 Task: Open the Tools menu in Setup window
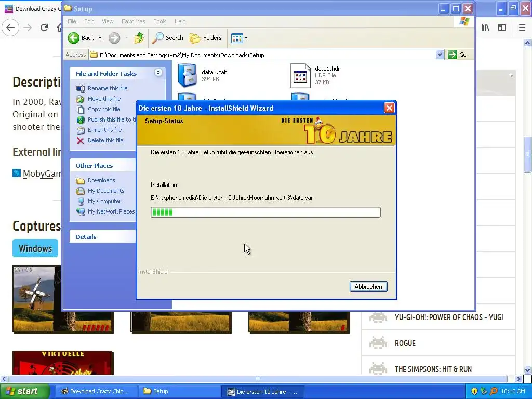tap(160, 21)
